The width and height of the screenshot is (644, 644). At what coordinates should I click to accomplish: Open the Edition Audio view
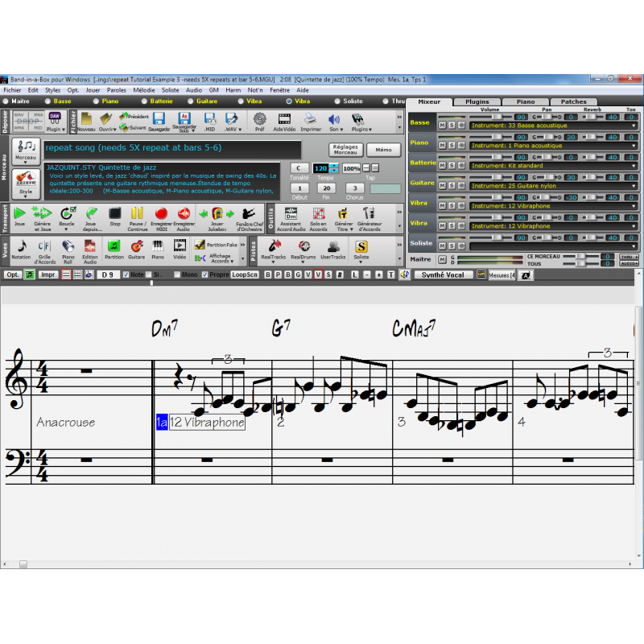pyautogui.click(x=90, y=246)
